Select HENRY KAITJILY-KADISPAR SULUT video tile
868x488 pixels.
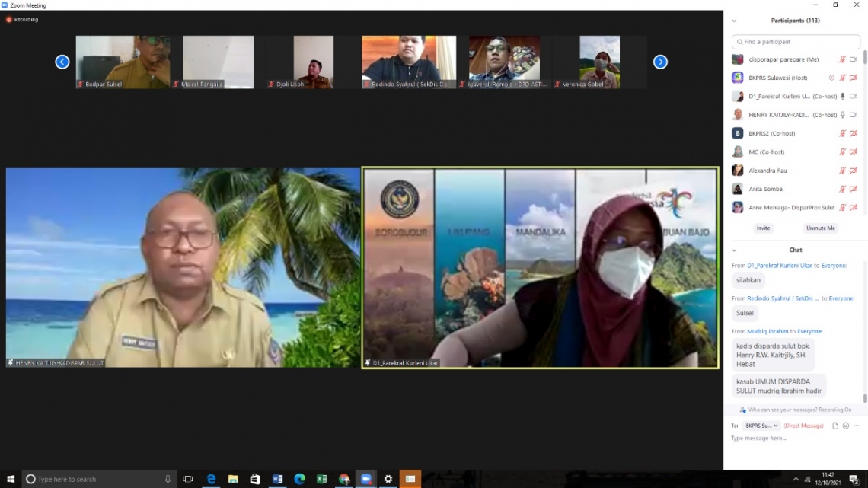(x=183, y=268)
